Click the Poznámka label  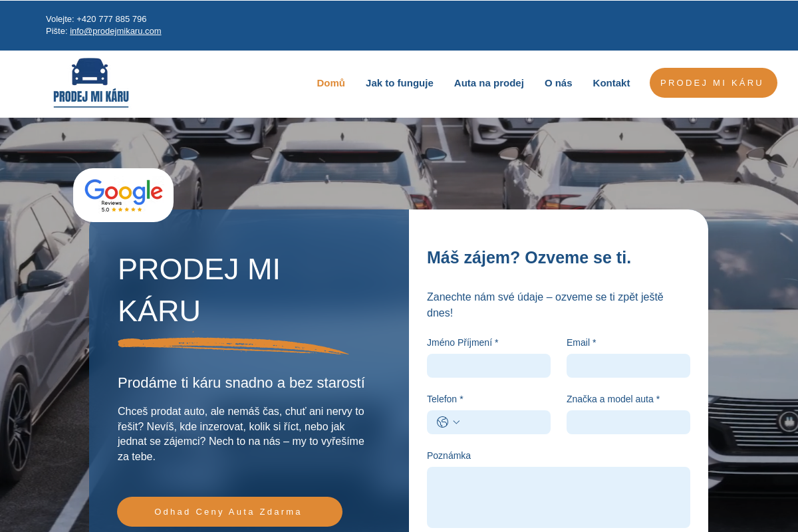click(449, 456)
